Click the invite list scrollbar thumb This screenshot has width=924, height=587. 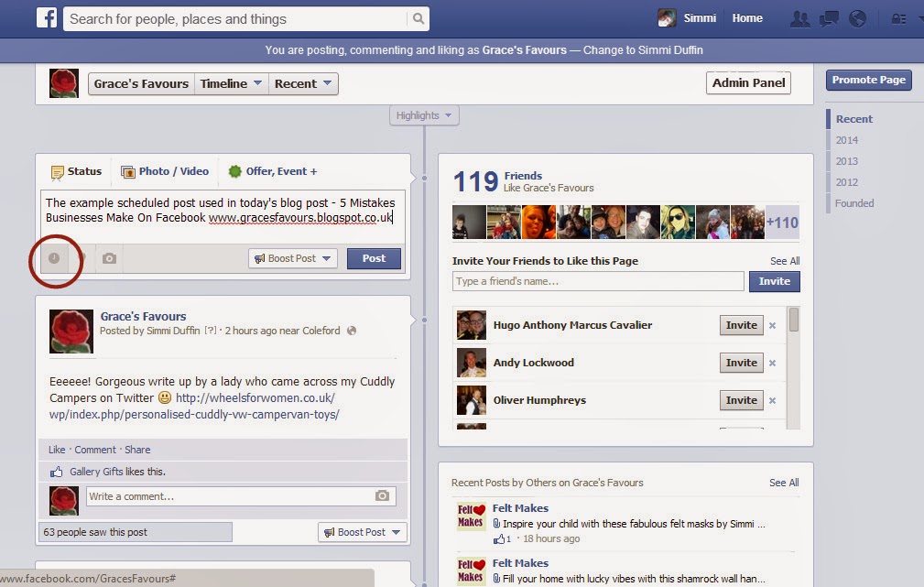[x=794, y=320]
